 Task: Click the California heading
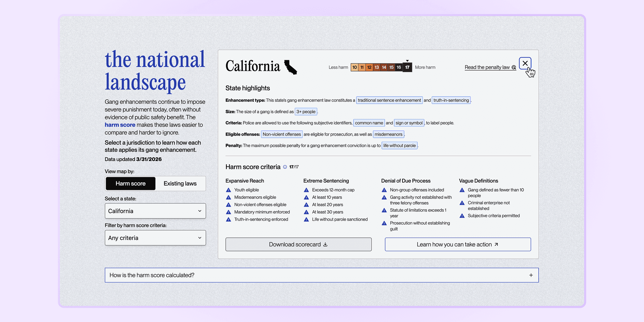253,66
